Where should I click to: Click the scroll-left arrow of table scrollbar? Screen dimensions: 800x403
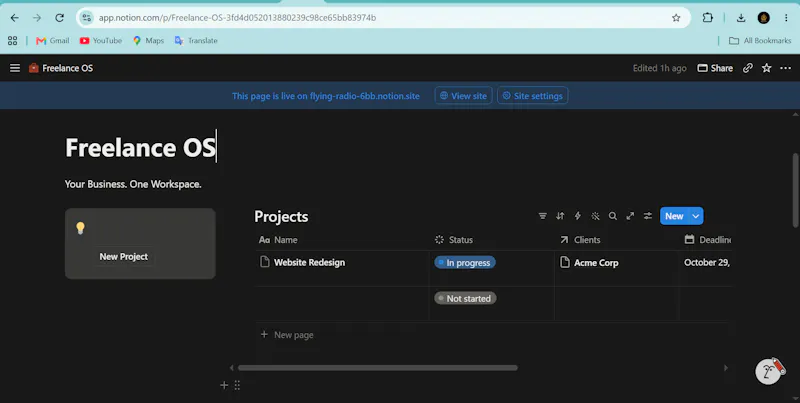(231, 368)
